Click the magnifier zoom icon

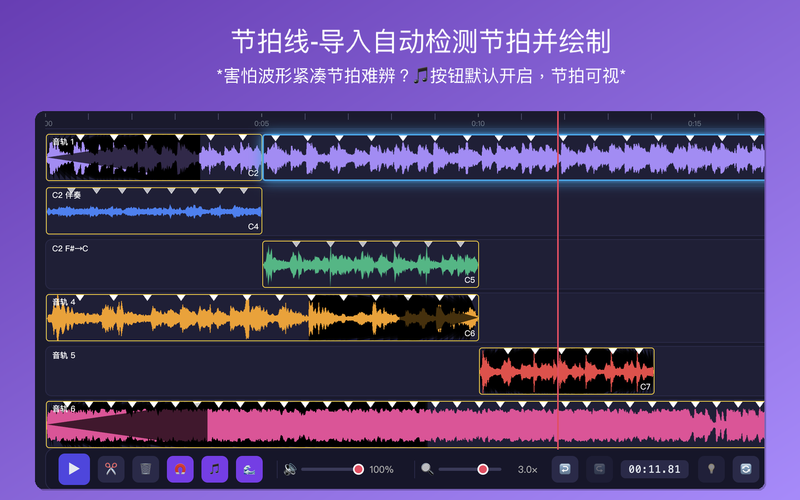coord(427,469)
